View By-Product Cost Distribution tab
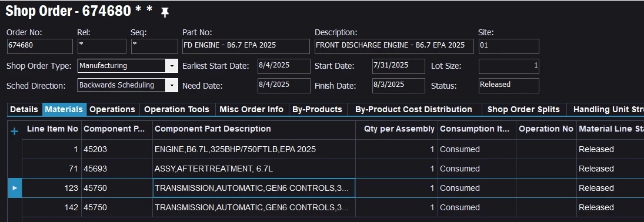This screenshot has height=222, width=644. [413, 110]
